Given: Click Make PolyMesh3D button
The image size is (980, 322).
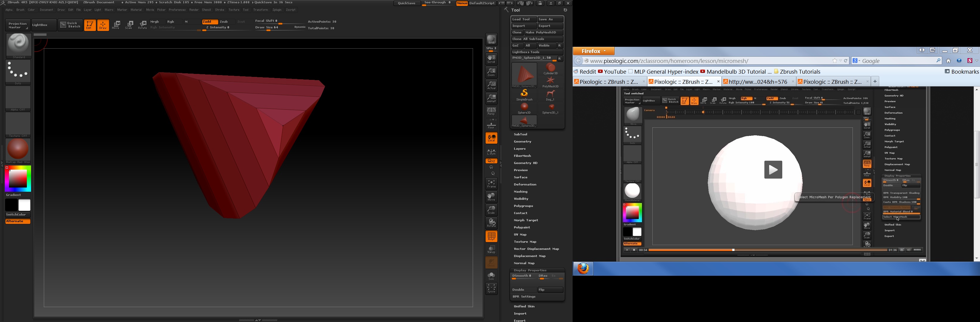Looking at the screenshot, I should pyautogui.click(x=543, y=33).
